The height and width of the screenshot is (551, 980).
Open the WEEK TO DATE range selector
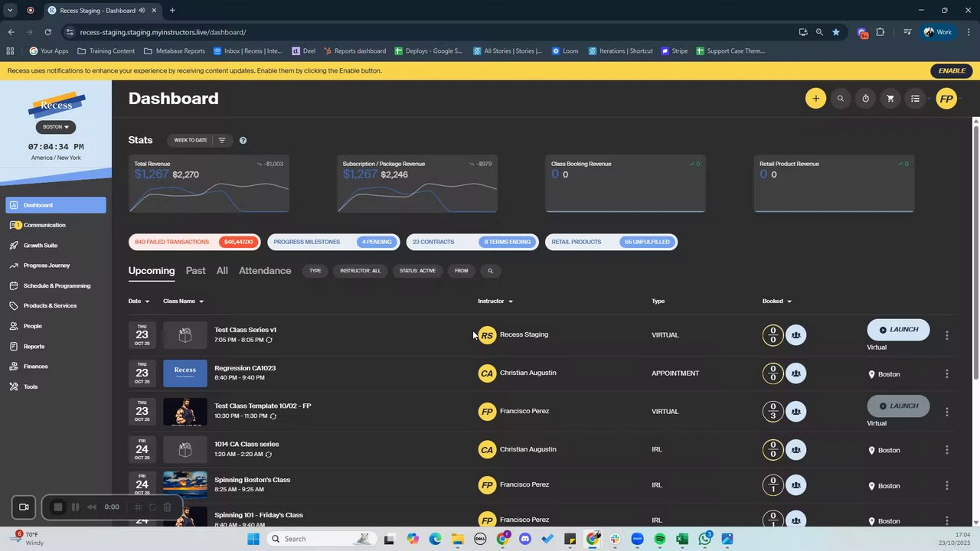point(191,140)
